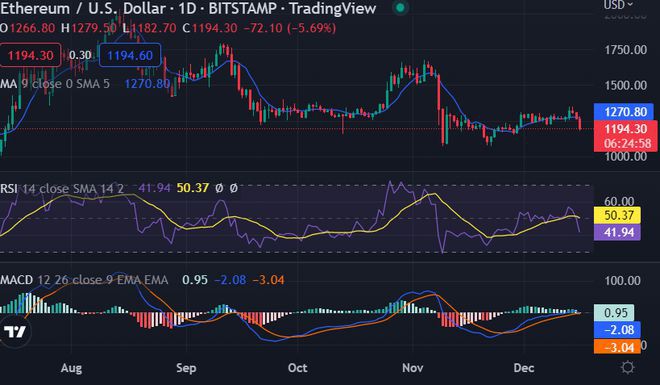
Task: Click the 0.95 MACD legend value
Action: coord(195,280)
